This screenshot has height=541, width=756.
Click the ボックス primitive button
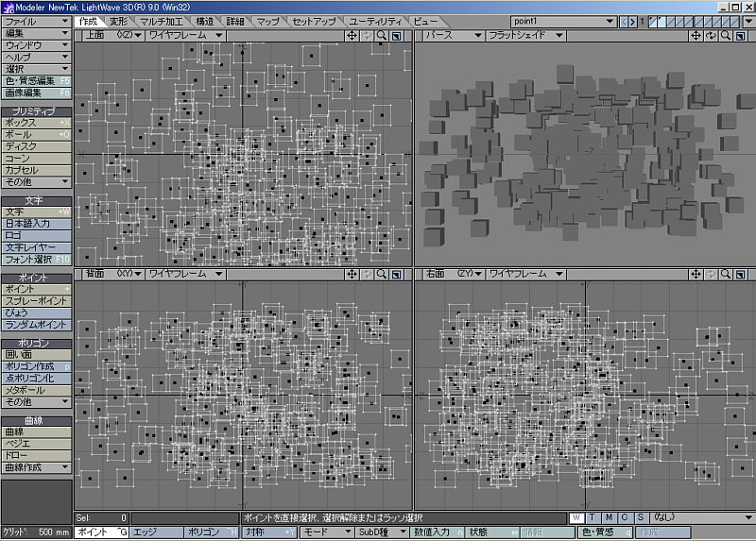click(x=36, y=123)
